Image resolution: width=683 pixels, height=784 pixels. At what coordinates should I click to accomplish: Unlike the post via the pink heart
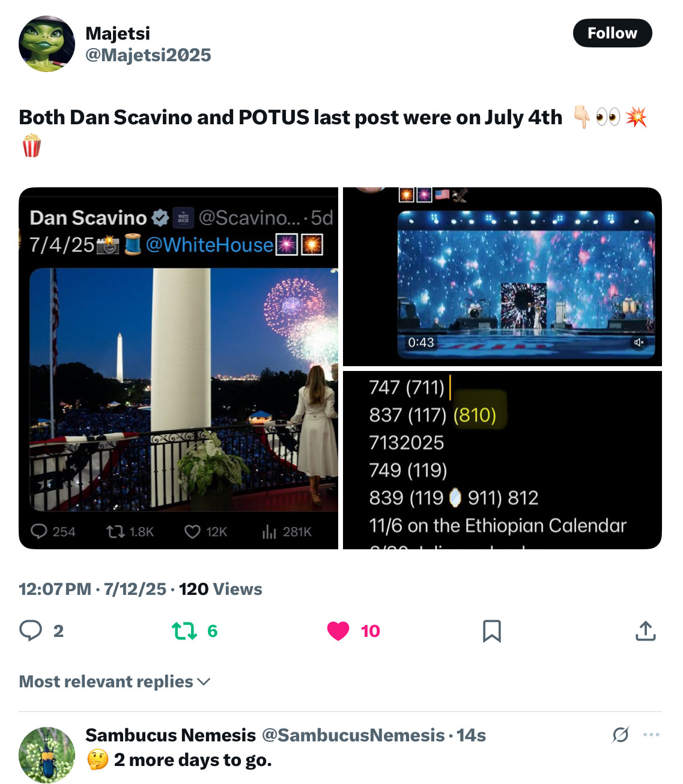point(338,631)
